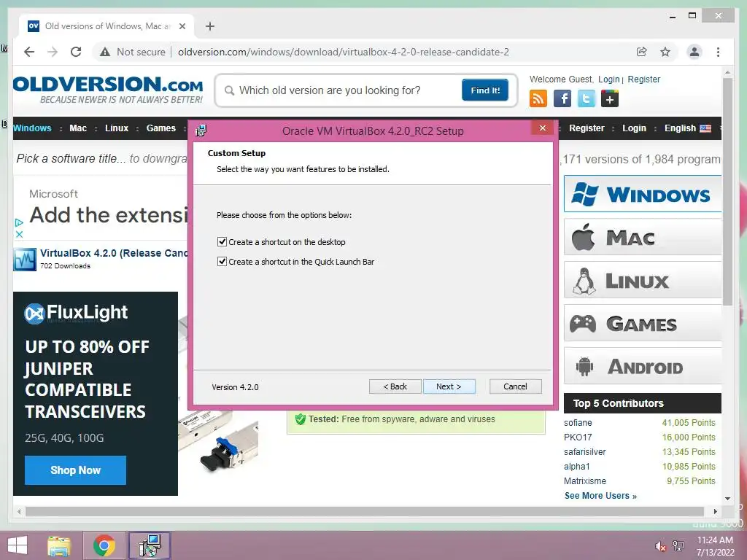Image resolution: width=747 pixels, height=560 pixels.
Task: Bookmark this page with the star icon
Action: coord(665,52)
